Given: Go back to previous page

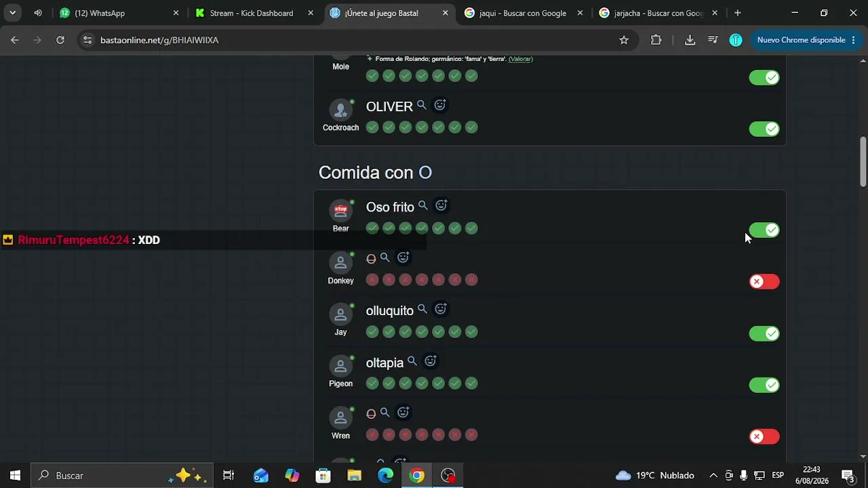Looking at the screenshot, I should tap(15, 40).
